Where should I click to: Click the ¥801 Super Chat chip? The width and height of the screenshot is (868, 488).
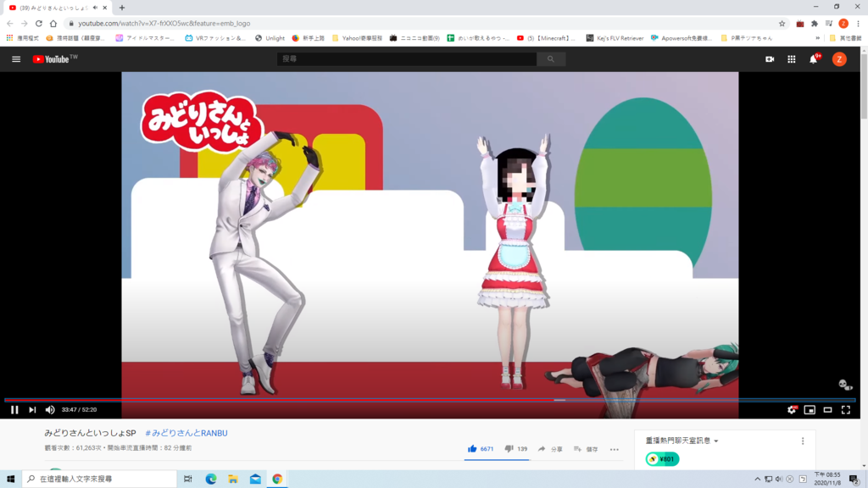click(662, 459)
